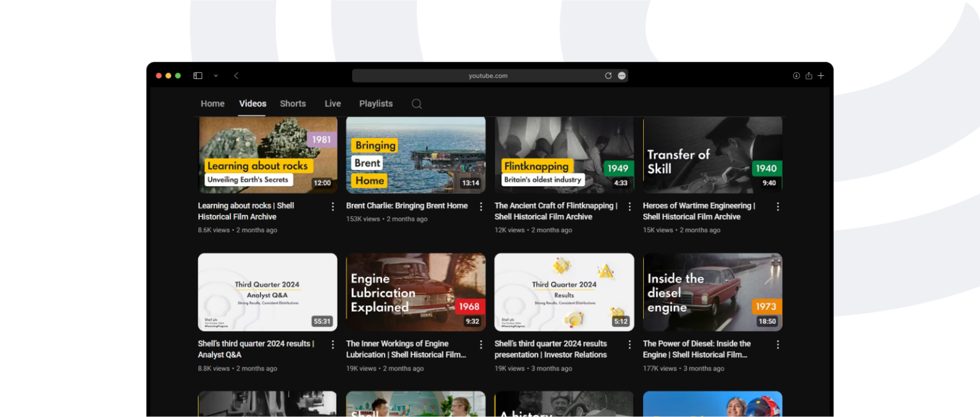
Task: Open options menu for Learning about rocks video
Action: tap(332, 206)
